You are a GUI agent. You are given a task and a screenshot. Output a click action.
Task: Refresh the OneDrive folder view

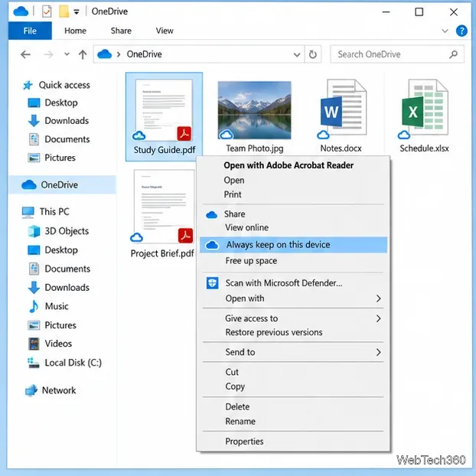pos(313,54)
